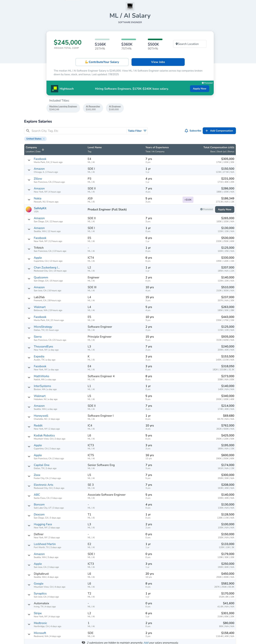The height and width of the screenshot is (644, 256).
Task: Click the Add Compensation button
Action: [x=219, y=131]
